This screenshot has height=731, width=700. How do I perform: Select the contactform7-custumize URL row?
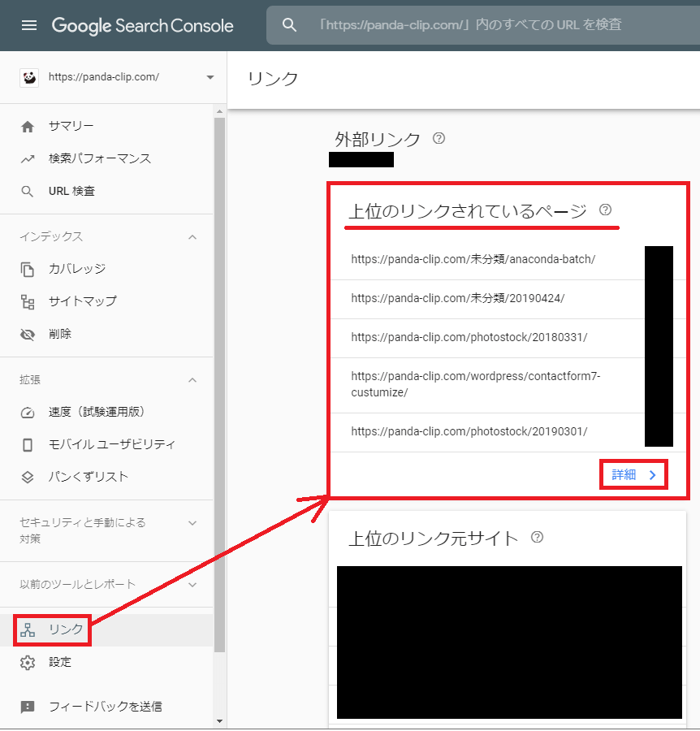[x=508, y=386]
